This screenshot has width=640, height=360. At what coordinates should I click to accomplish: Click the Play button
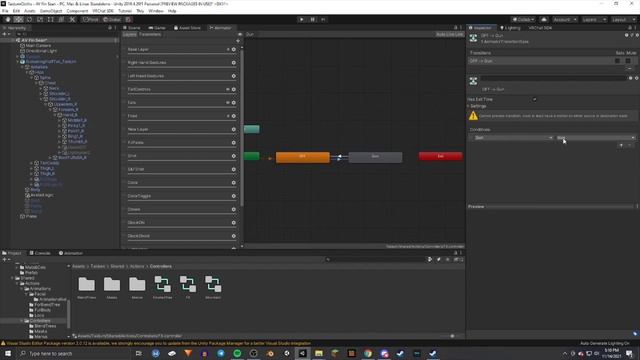pyautogui.click(x=302, y=20)
